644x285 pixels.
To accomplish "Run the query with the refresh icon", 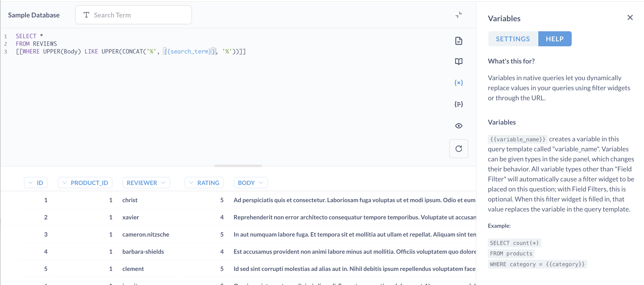I will tap(459, 148).
